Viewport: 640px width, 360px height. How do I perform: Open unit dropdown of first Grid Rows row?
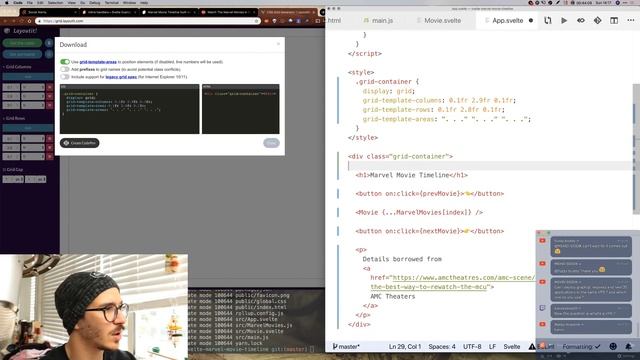pyautogui.click(x=33, y=139)
